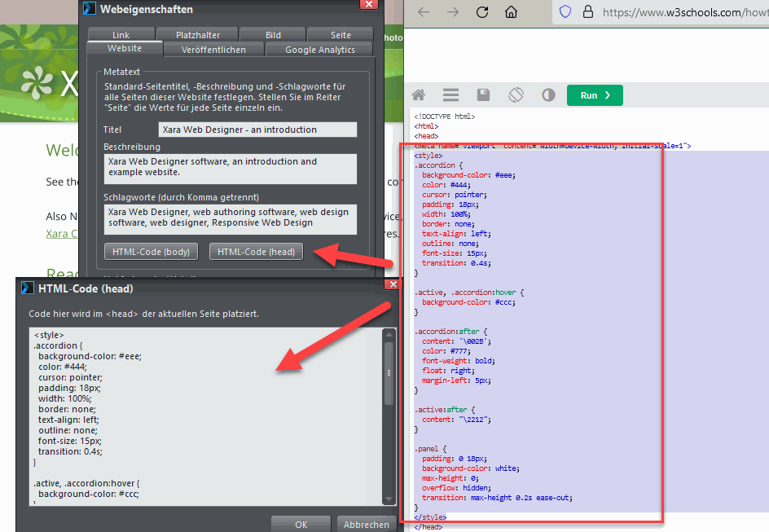Click the ".active:after {" selector line

click(x=444, y=410)
